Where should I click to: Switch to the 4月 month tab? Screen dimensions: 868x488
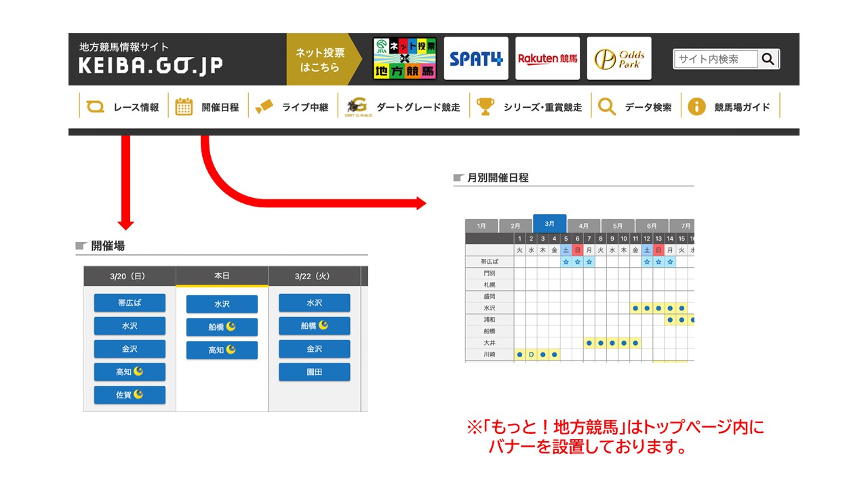[x=583, y=226]
